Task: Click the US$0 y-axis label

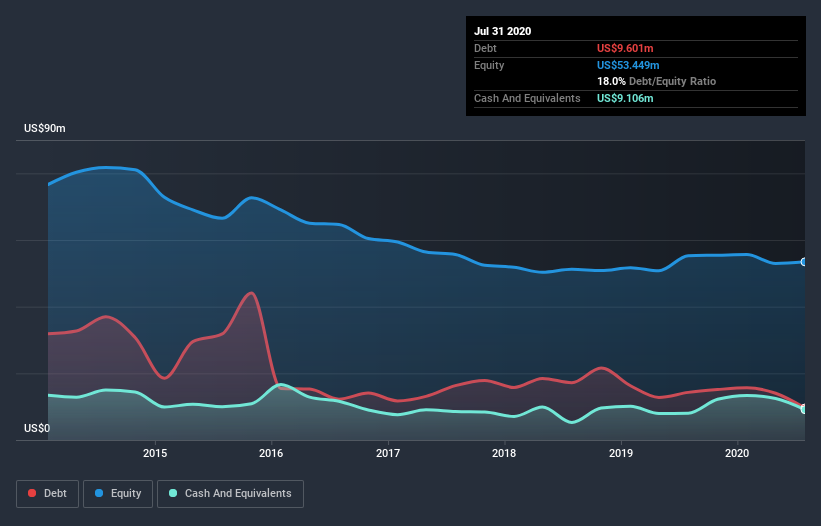Action: 37,428
